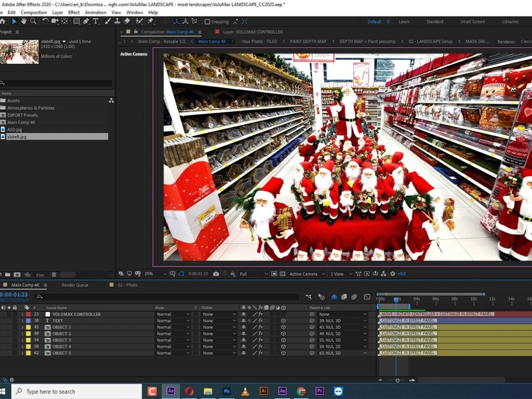
Task: Click the composition mini-flowchart icon in timeline
Action: click(x=309, y=297)
